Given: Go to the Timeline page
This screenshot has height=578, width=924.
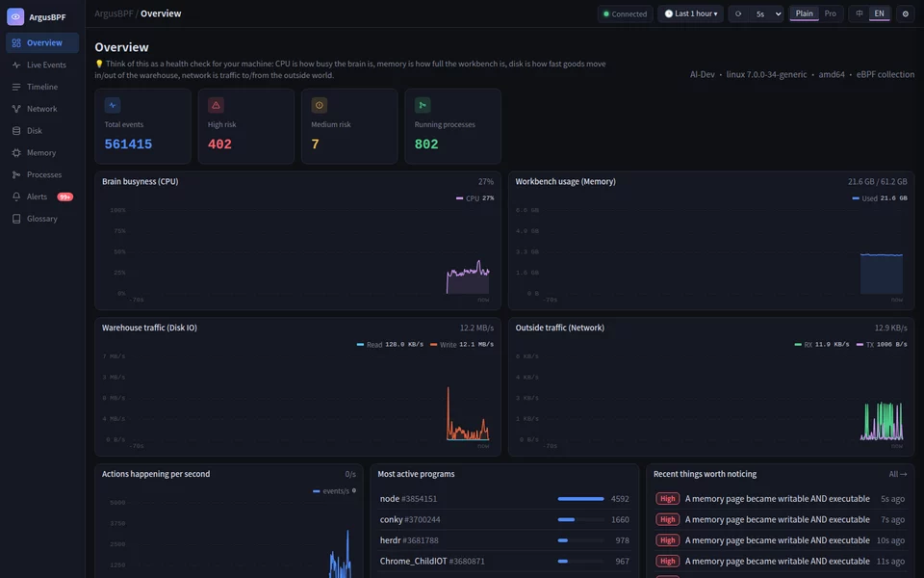Looking at the screenshot, I should [42, 87].
